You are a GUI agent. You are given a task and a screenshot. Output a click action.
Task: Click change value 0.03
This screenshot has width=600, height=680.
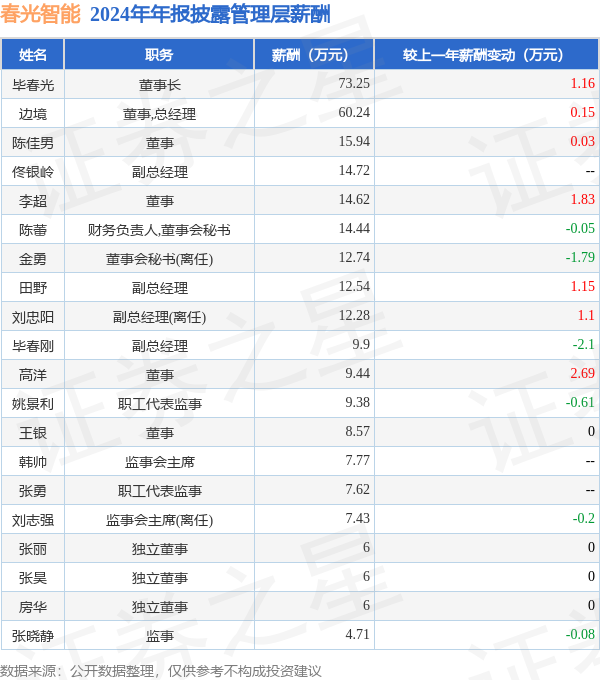point(582,141)
